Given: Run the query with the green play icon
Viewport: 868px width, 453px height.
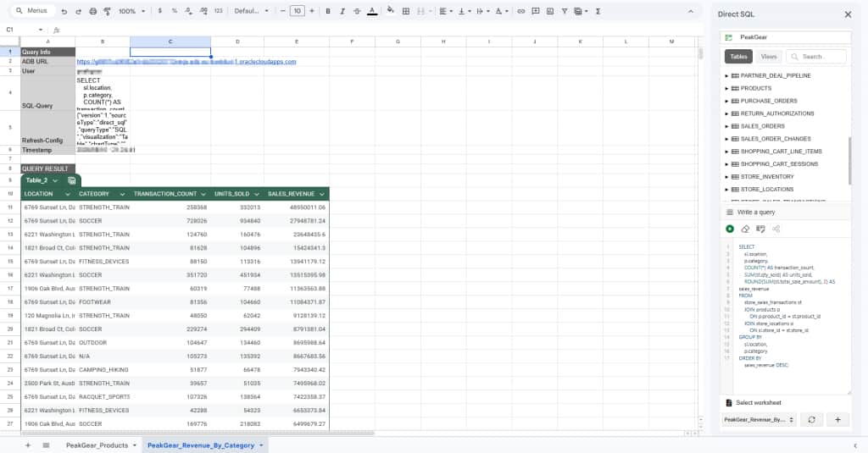Looking at the screenshot, I should pos(730,229).
